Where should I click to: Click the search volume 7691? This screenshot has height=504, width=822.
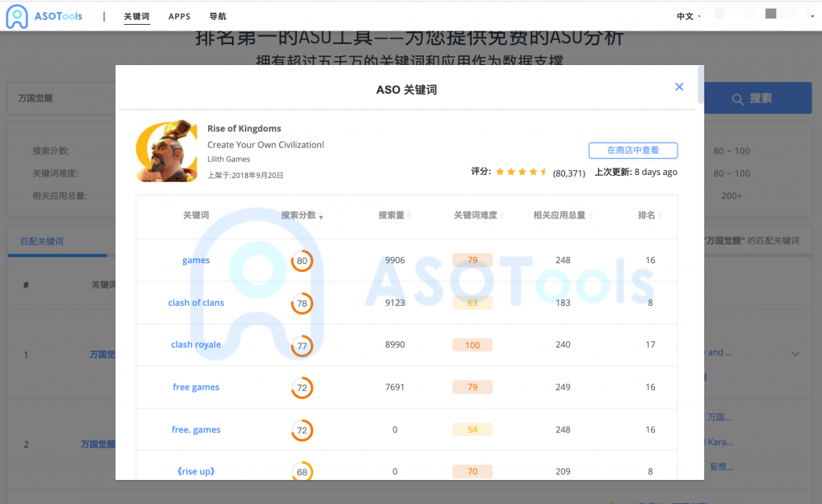(395, 387)
